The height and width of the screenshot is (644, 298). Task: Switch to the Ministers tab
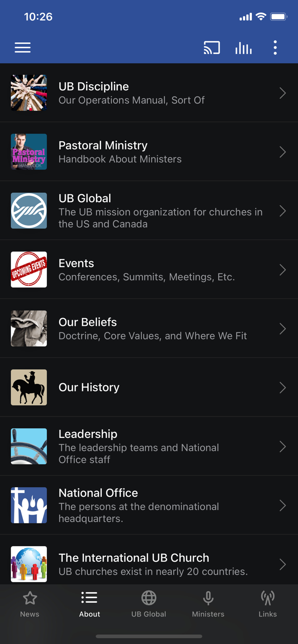[x=208, y=603]
